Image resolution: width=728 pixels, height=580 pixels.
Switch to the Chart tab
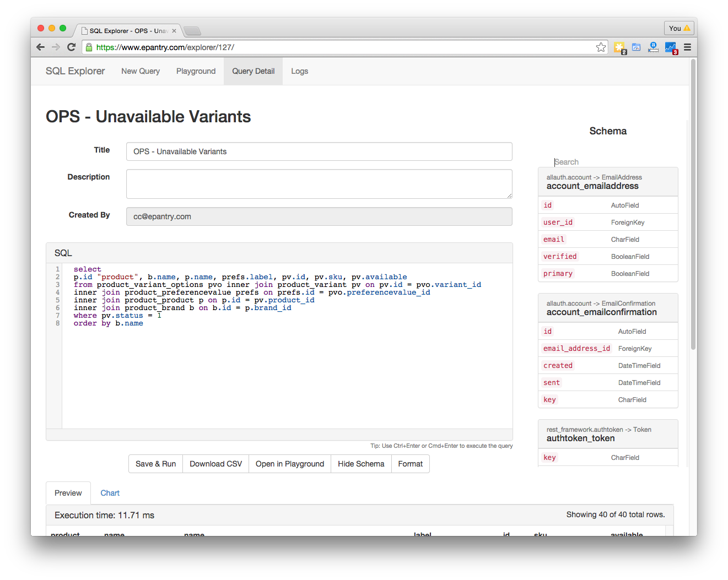pos(110,493)
